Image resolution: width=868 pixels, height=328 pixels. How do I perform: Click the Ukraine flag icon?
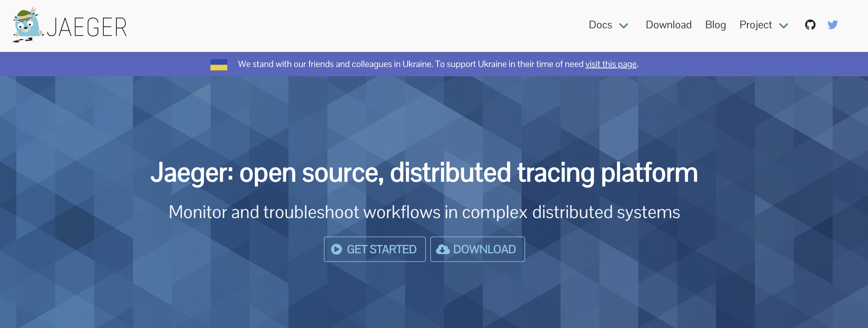[219, 64]
